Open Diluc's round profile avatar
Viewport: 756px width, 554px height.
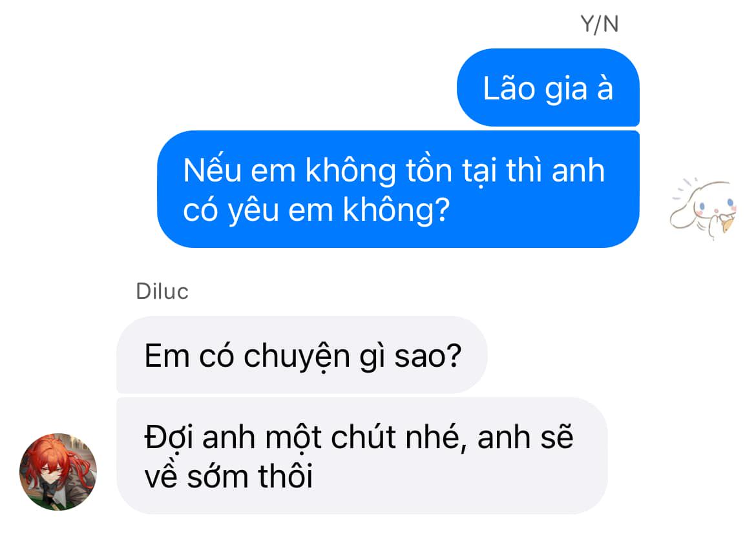(x=58, y=471)
